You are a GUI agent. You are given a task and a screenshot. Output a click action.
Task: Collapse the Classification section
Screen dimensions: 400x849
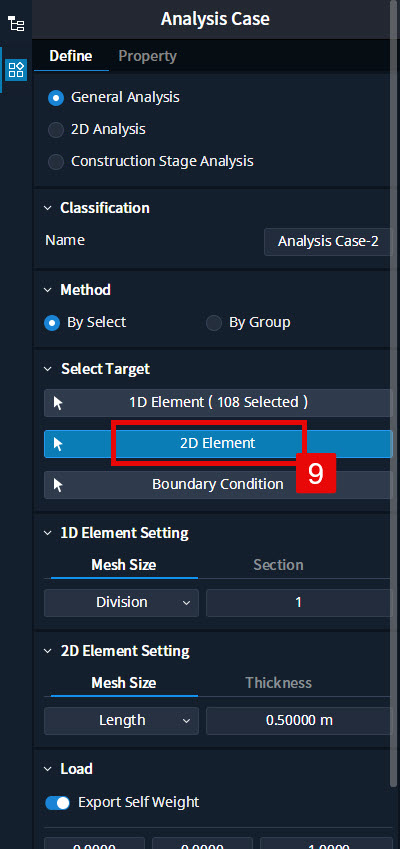pyautogui.click(x=48, y=208)
